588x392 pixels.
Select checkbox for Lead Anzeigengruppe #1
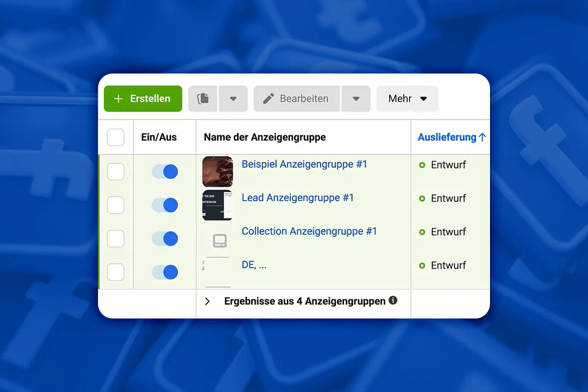pos(116,205)
